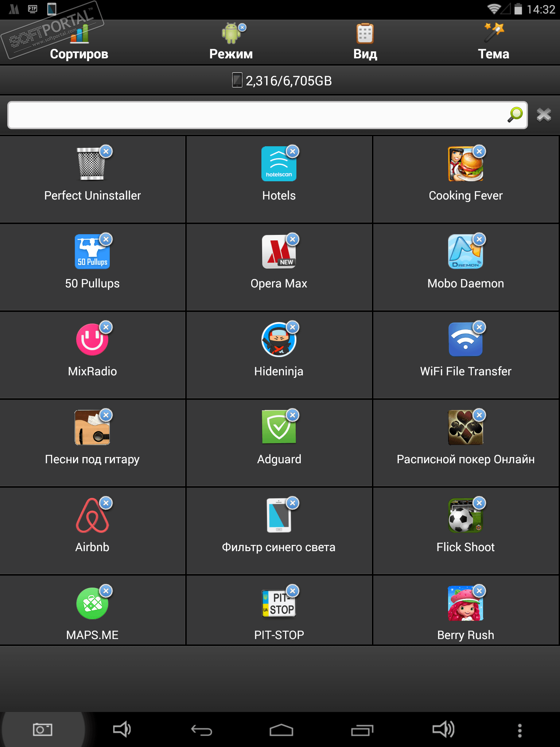The height and width of the screenshot is (747, 560).
Task: Open the Perfect Uninstaller trash can icon
Action: point(92,164)
